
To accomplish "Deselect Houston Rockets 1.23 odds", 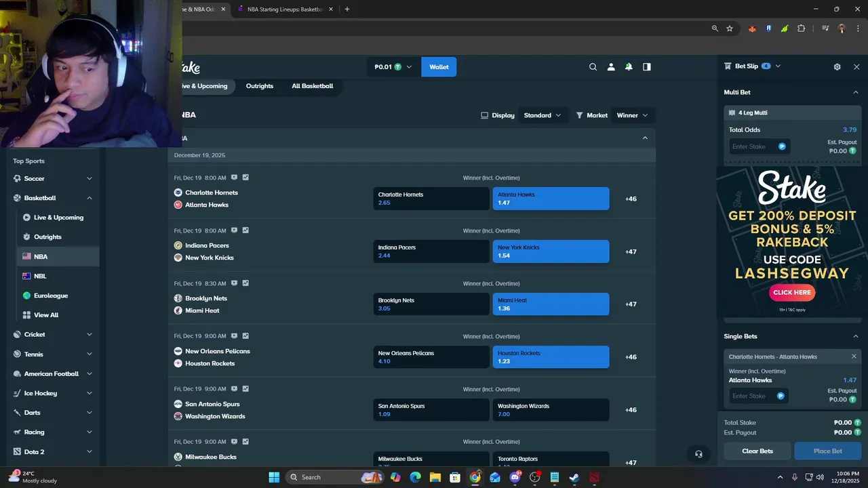I will click(551, 357).
